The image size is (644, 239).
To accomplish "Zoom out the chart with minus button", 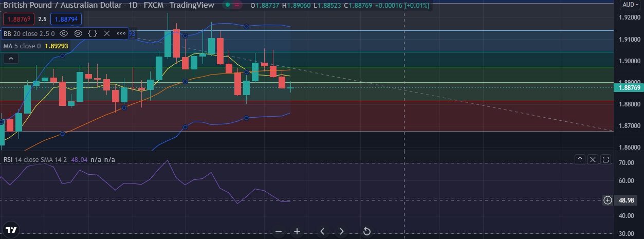I will coord(279,231).
